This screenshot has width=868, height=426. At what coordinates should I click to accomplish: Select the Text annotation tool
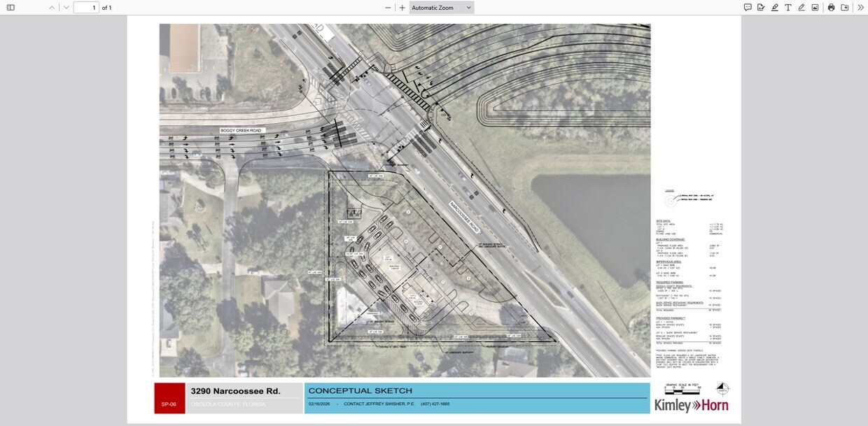788,8
